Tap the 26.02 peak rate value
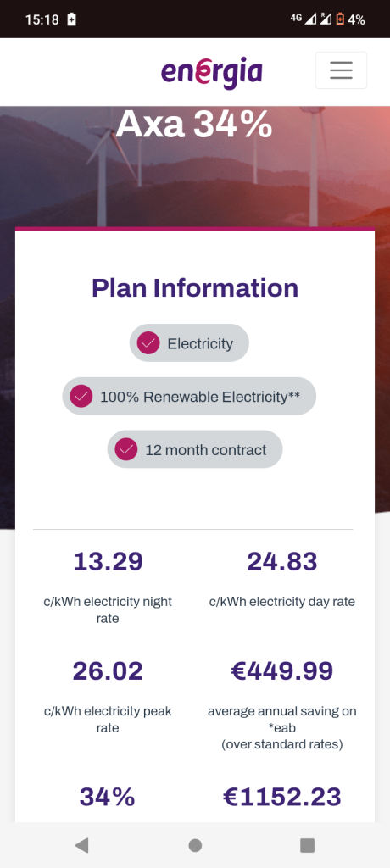 108,671
